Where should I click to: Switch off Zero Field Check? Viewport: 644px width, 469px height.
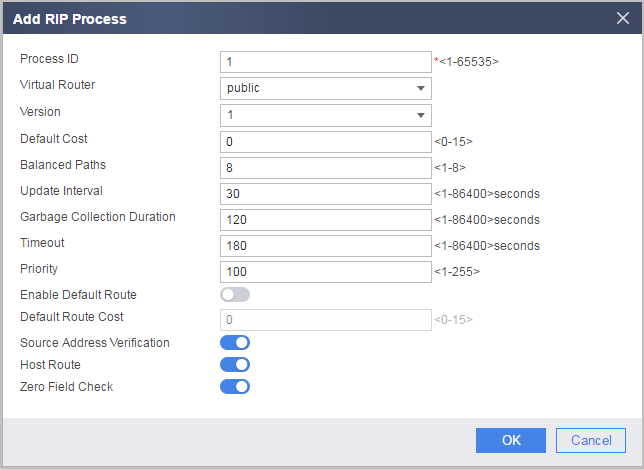(x=235, y=386)
